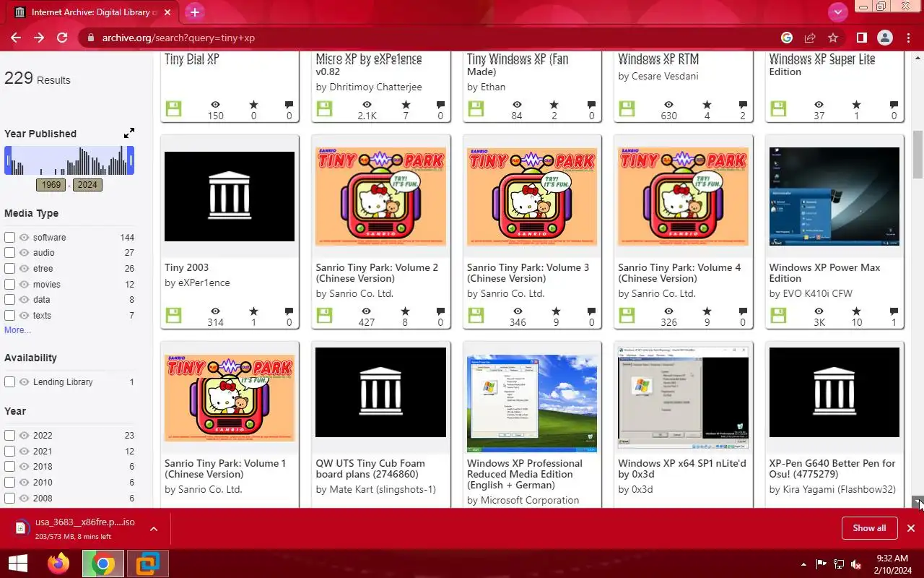Image resolution: width=924 pixels, height=578 pixels.
Task: Open Windows XP Power Max Edition thumbnail
Action: point(834,197)
